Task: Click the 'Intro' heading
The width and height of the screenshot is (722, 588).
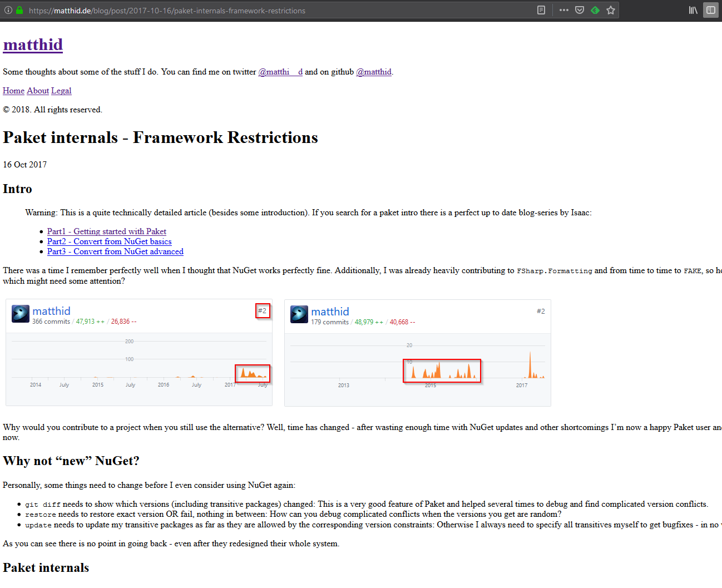Action: [17, 189]
